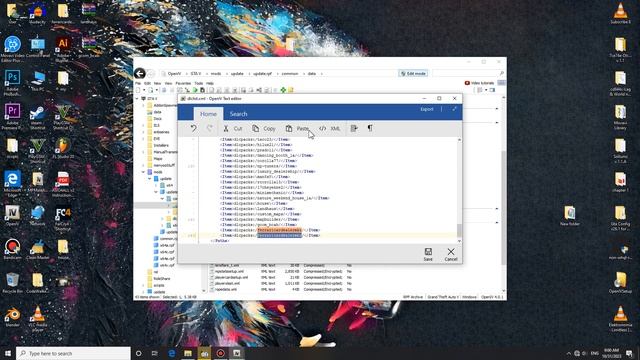Open the View menu in OpenIV
Viewport: 640px width, 360px height.
(x=168, y=83)
